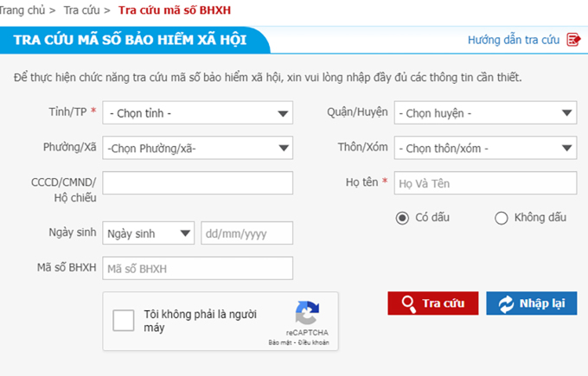The height and width of the screenshot is (376, 588).
Task: Expand the Quận/Huyện 'Chọn huyện' dropdown
Action: pos(485,113)
